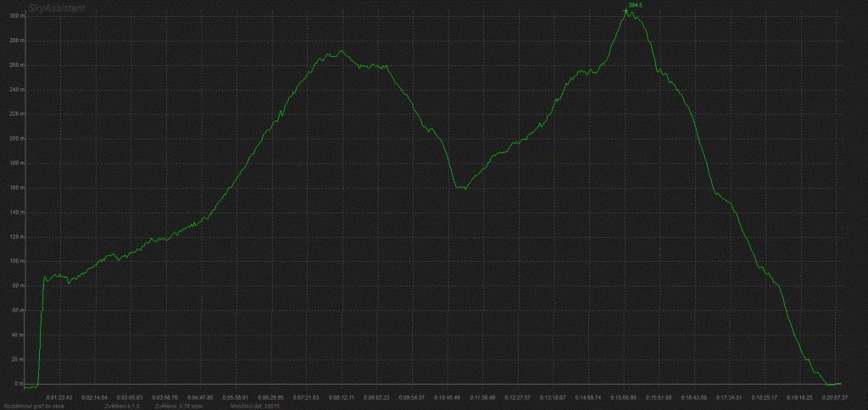Image resolution: width=868 pixels, height=410 pixels.
Task: Click the curve's dip near 160 m
Action: [x=461, y=187]
